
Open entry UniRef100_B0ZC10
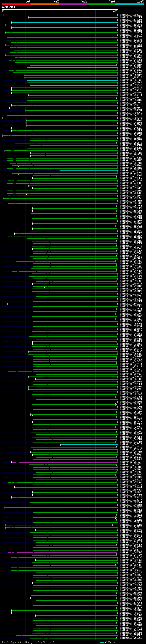[131, 304]
